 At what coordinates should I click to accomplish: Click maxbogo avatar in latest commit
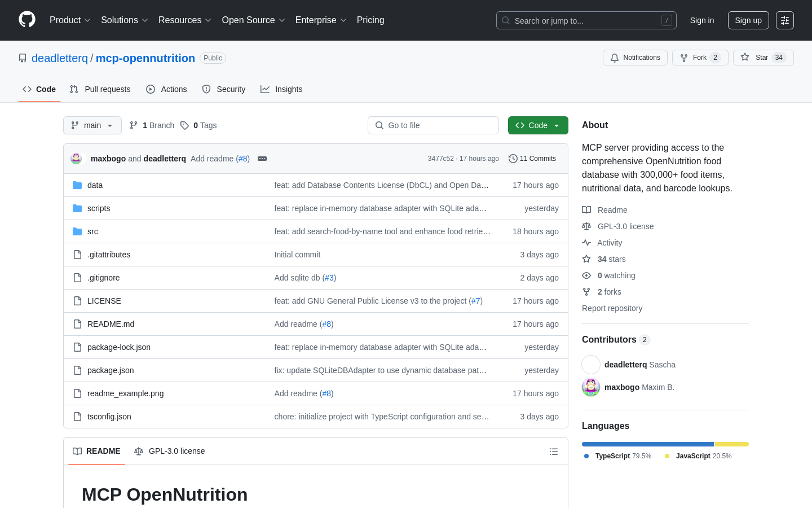click(76, 159)
